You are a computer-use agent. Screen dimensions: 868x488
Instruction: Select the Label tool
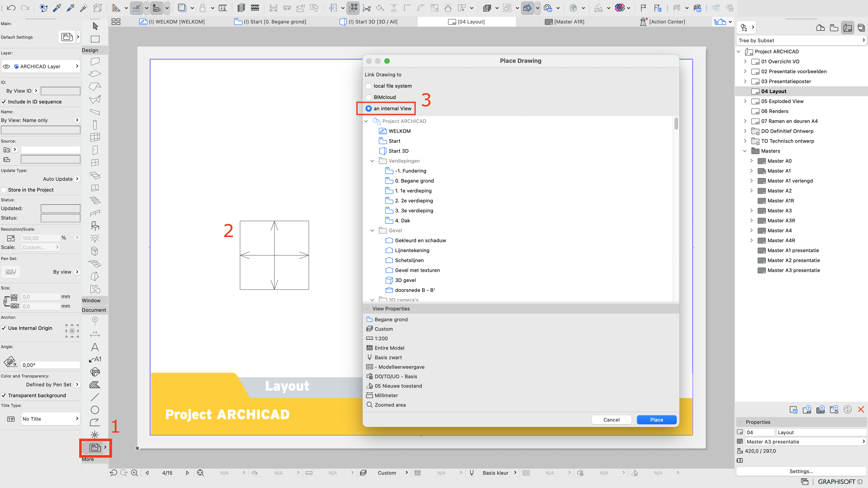coord(95,359)
